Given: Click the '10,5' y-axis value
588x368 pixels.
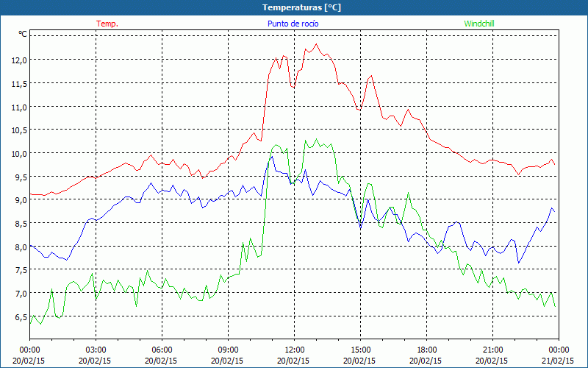Looking at the screenshot, I should tap(19, 130).
